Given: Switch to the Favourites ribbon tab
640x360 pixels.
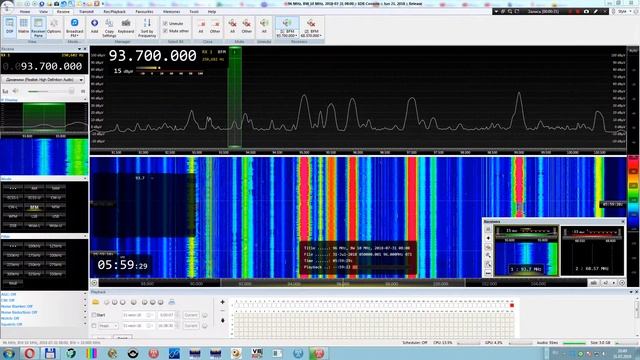Looking at the screenshot, I should tap(144, 12).
